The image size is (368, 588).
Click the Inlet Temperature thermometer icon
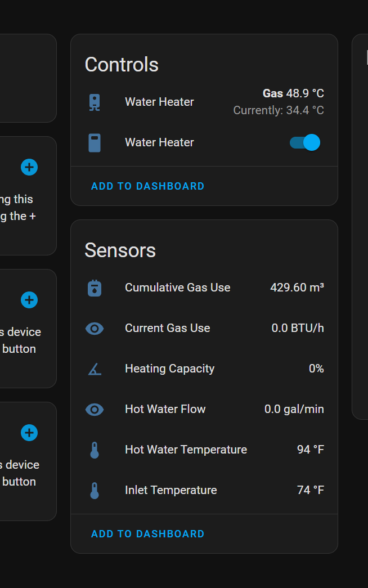pos(95,490)
